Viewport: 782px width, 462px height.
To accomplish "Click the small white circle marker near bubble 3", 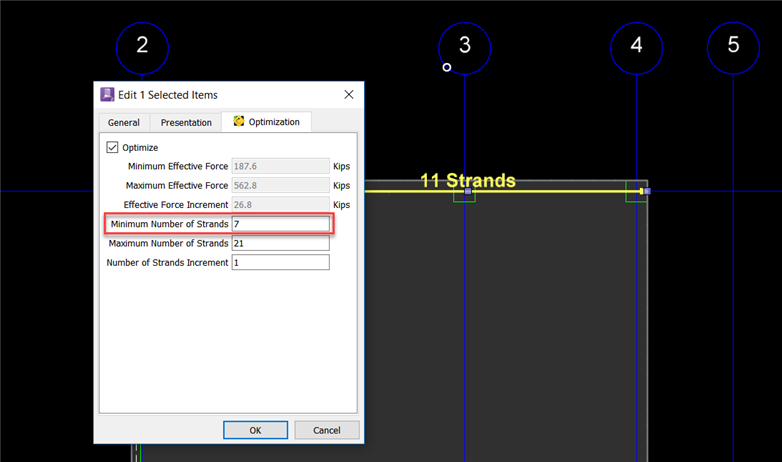I will (447, 67).
